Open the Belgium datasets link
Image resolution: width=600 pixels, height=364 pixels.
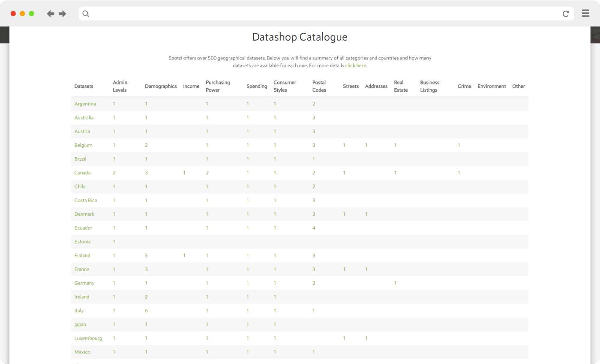[x=84, y=145]
